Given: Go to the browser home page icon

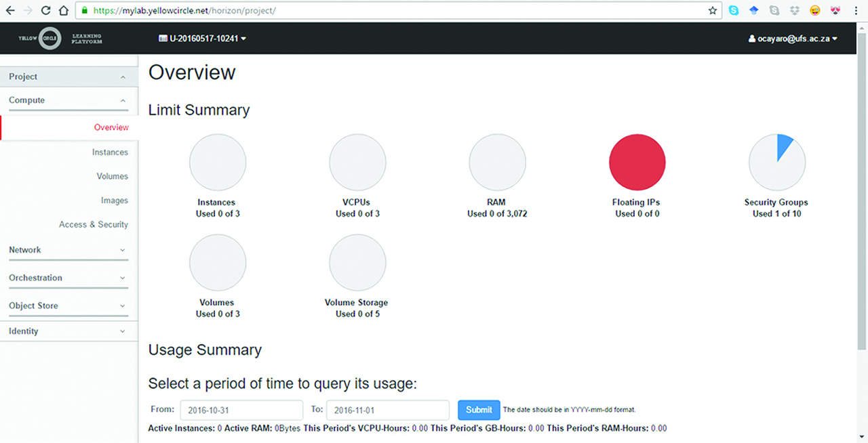Looking at the screenshot, I should click(x=62, y=10).
